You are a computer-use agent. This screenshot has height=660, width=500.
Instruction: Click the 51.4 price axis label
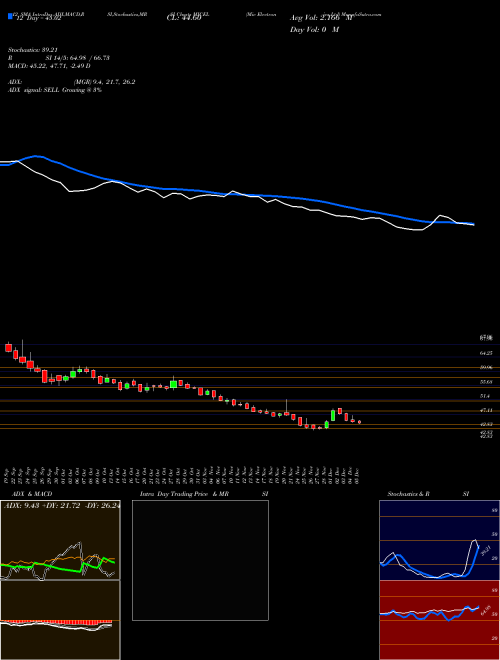click(485, 396)
